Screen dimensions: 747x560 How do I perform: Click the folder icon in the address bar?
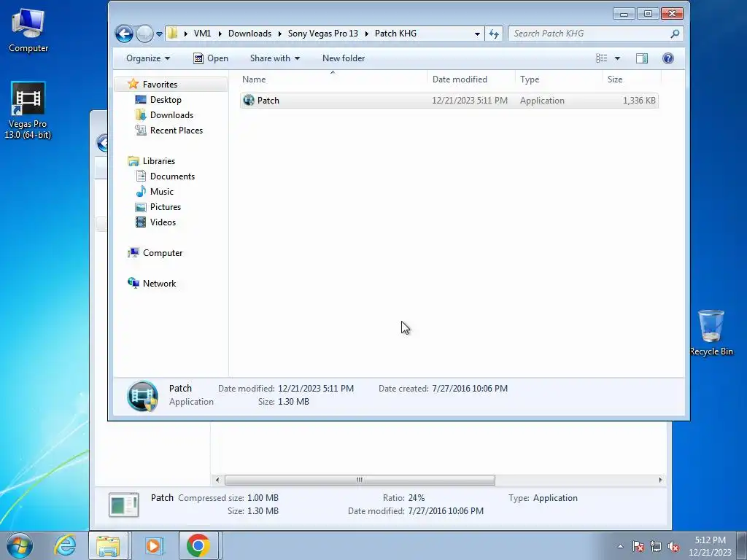click(173, 34)
